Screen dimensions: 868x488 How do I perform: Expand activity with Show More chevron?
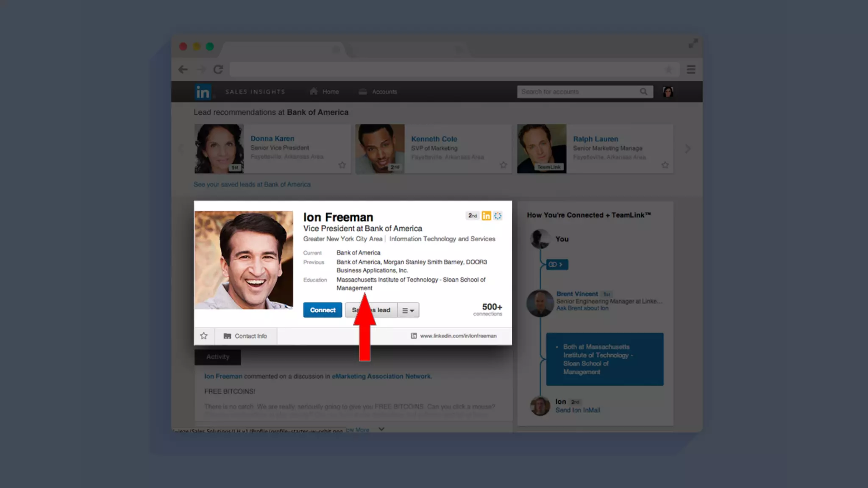coord(381,429)
